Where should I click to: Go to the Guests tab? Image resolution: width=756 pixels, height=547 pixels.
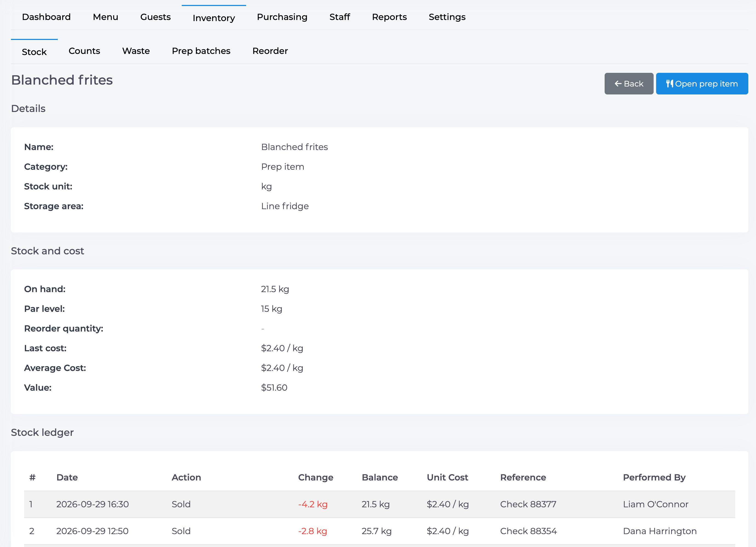click(x=155, y=17)
